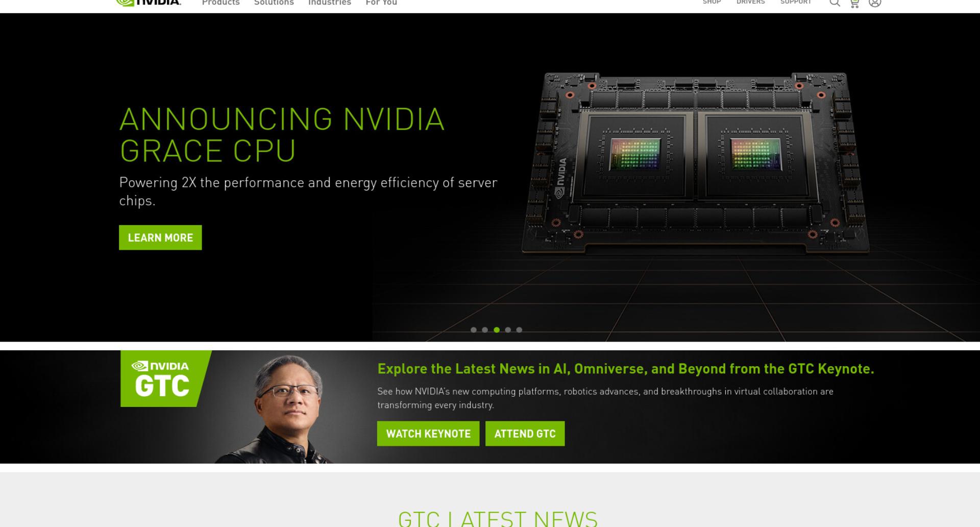Open the Shop link
The height and width of the screenshot is (527, 980).
(x=712, y=2)
